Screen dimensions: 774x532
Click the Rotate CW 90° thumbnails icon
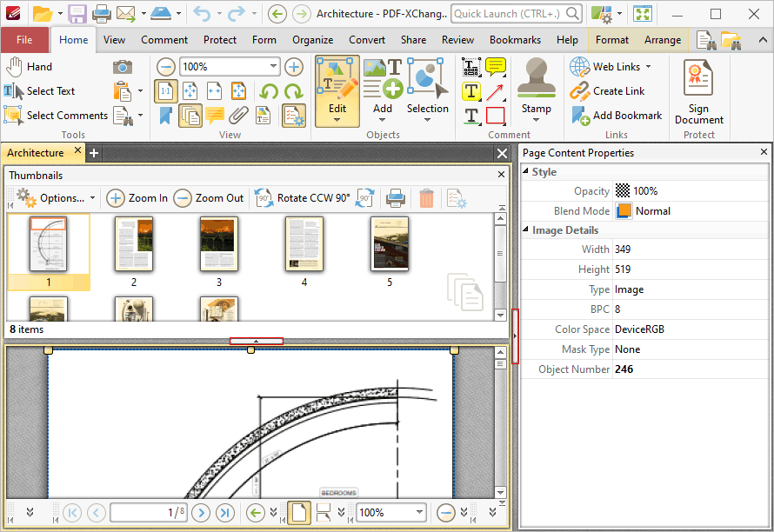tap(364, 198)
